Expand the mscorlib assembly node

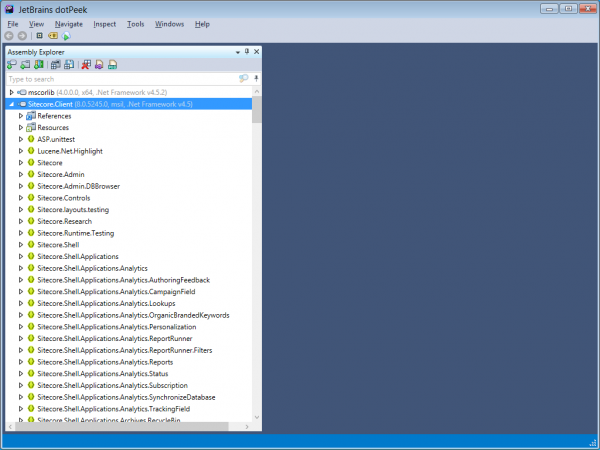(11, 92)
